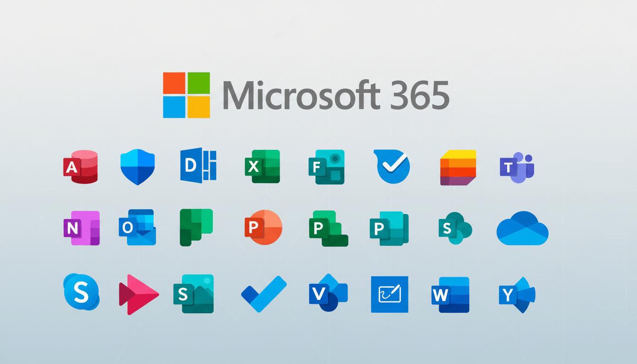The image size is (637, 364).
Task: Launch Microsoft Whiteboard
Action: pyautogui.click(x=389, y=294)
